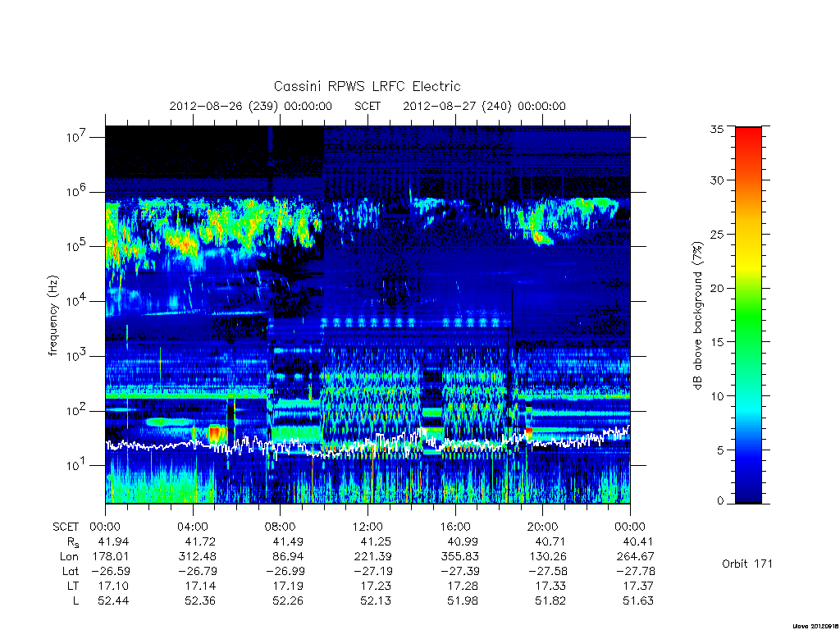Click the L value 51.98
Viewport: 840px width, 630px height.
click(x=463, y=601)
